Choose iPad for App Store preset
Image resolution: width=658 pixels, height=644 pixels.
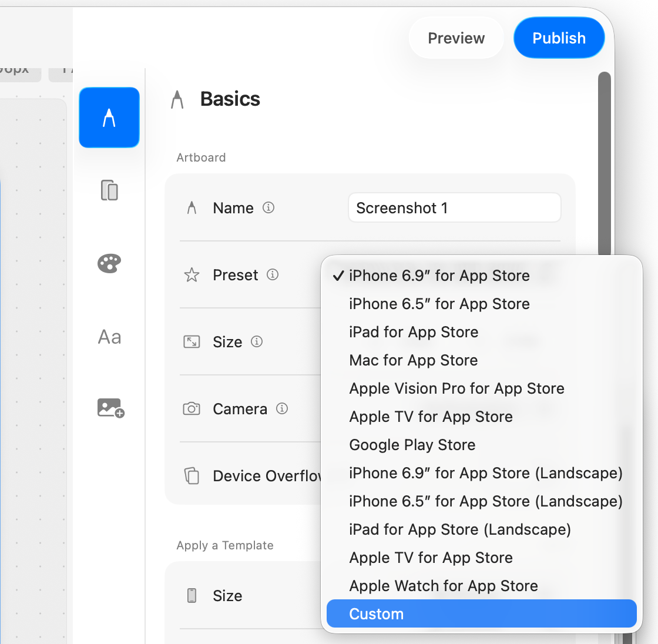click(x=481, y=331)
